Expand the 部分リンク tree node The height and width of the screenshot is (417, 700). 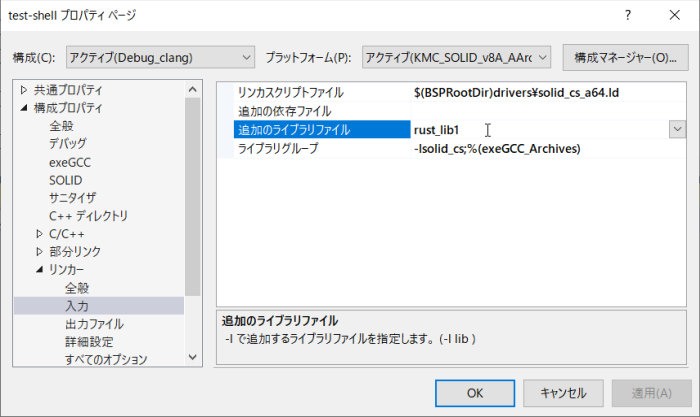click(39, 252)
